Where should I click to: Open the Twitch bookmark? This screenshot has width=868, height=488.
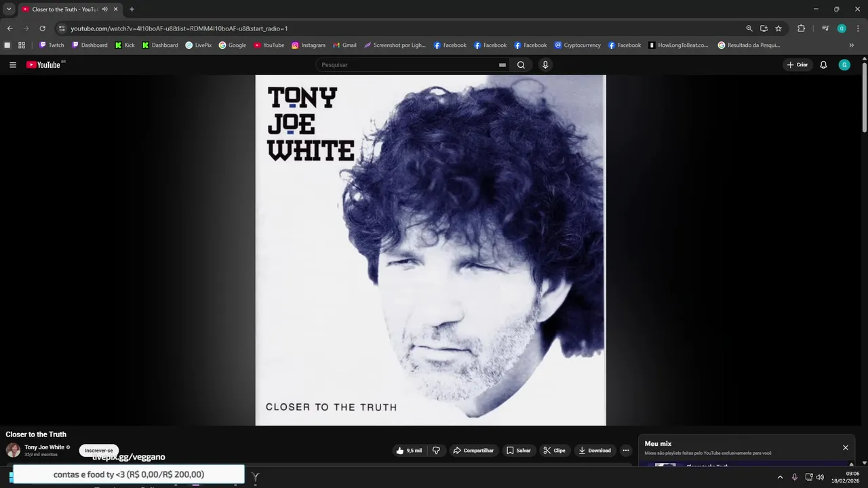click(x=52, y=45)
